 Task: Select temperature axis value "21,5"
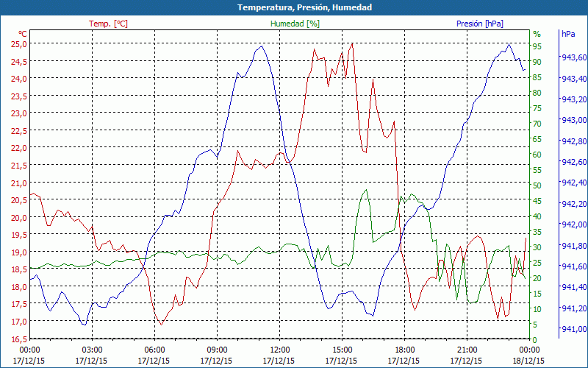click(19, 165)
